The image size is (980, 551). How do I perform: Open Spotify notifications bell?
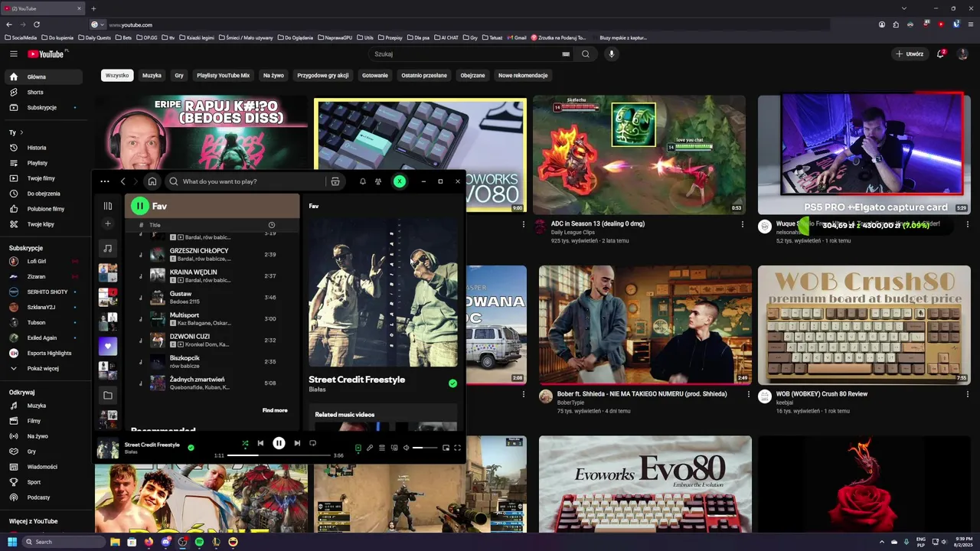363,181
